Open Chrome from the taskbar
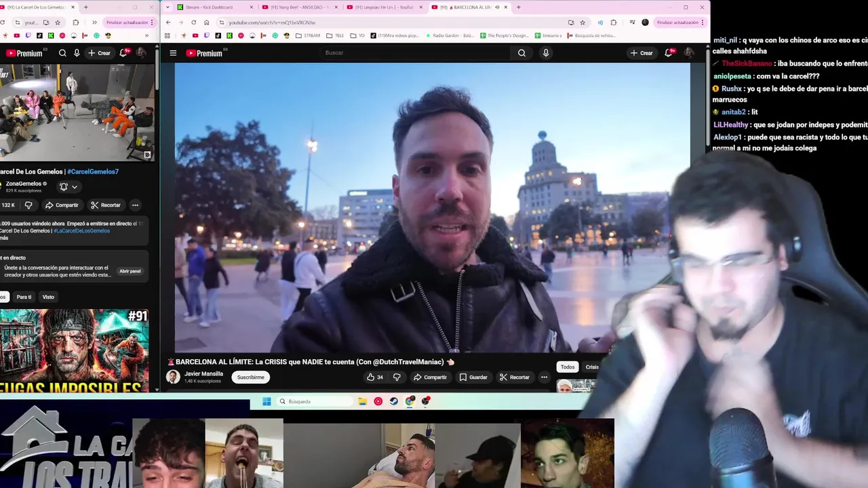Screen dimensions: 868x488 (x=410, y=401)
